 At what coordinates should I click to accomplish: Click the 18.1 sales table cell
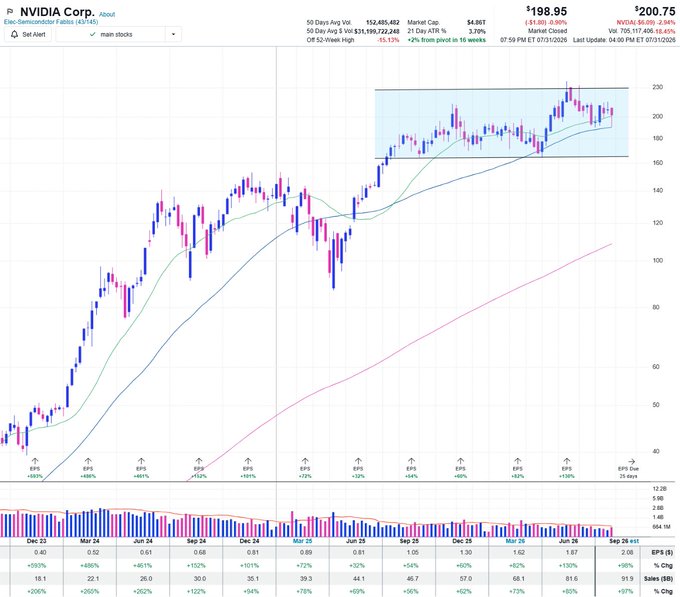(40, 578)
